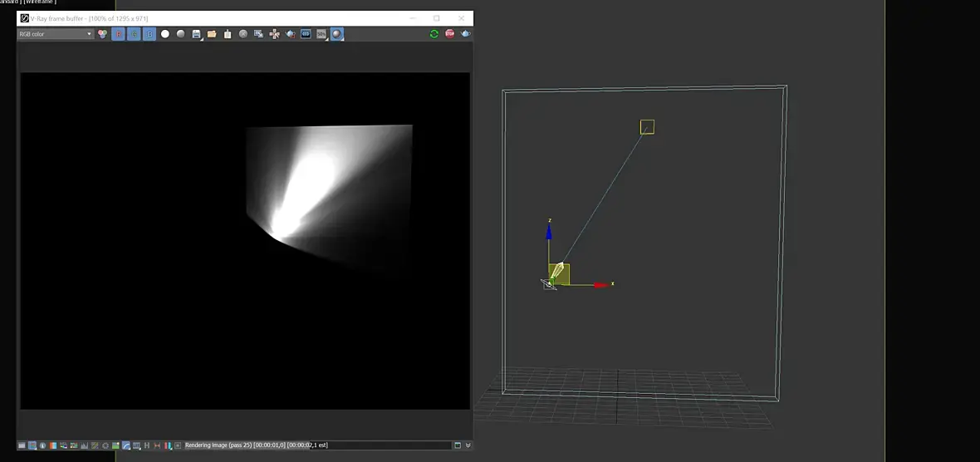Click the green refresh arrows icon
This screenshot has height=462, width=980.
pos(434,34)
